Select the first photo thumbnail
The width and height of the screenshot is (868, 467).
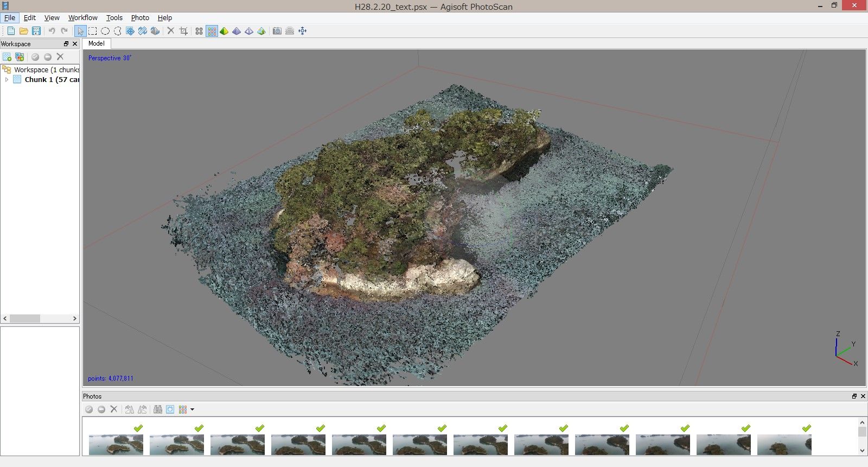(x=116, y=445)
